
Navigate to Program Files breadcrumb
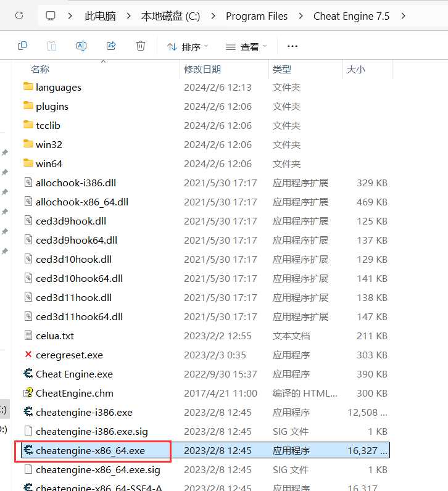coord(257,16)
